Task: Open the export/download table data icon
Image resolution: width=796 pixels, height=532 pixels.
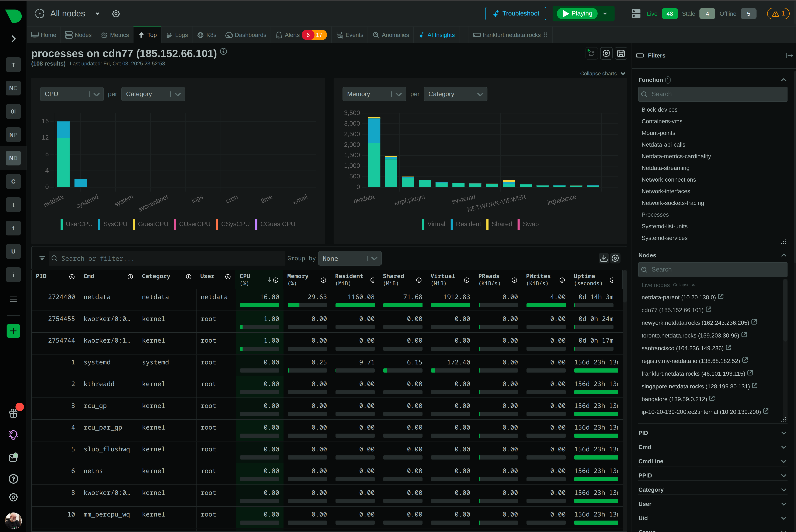Action: coord(604,258)
